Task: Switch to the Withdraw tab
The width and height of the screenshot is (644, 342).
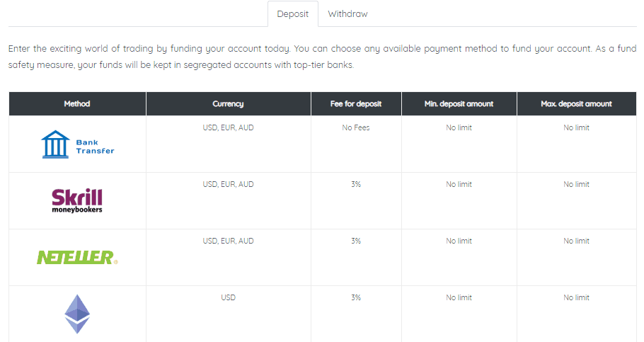Action: (x=347, y=14)
